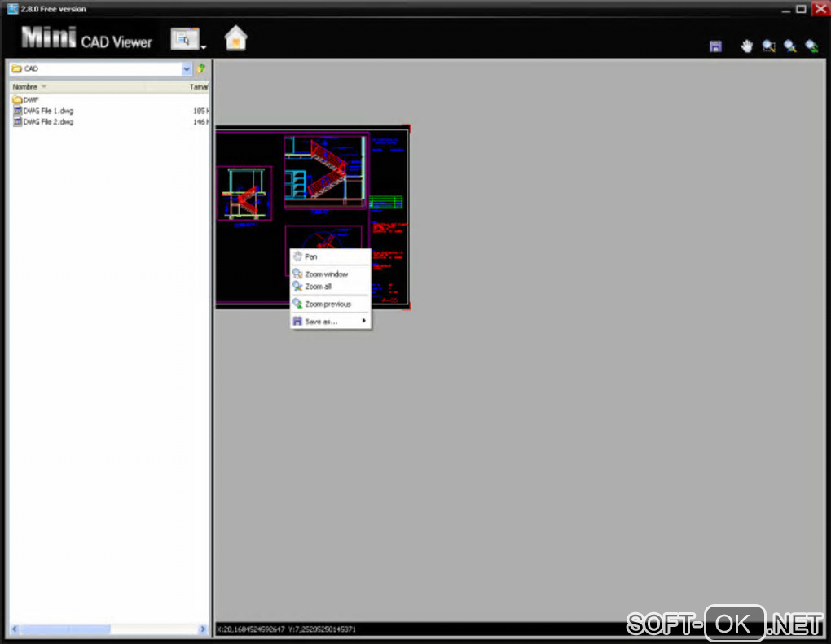
Task: Maximize the Mini CAD Viewer window
Action: [802, 9]
